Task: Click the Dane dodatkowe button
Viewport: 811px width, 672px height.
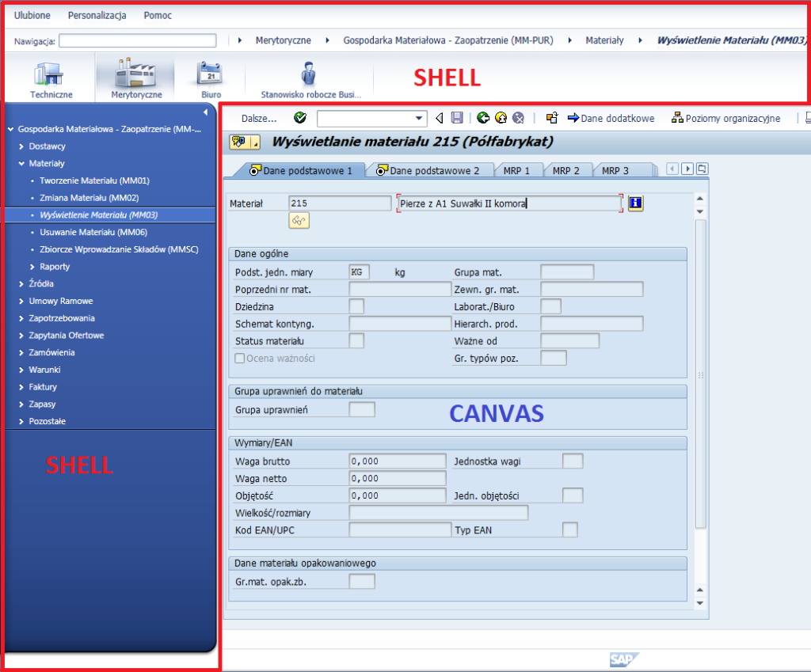Action: coord(611,118)
